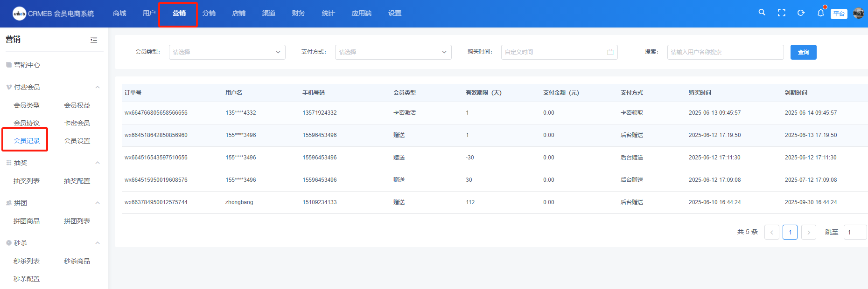Click order number wx664518642850856960
Viewport: 868px width, 289px height.
tap(156, 135)
